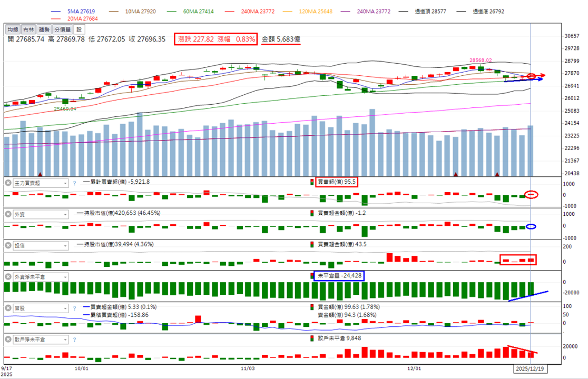Click the 累積買賣超(億) -158.86 value
This screenshot has width=588, height=379.
coord(119,315)
